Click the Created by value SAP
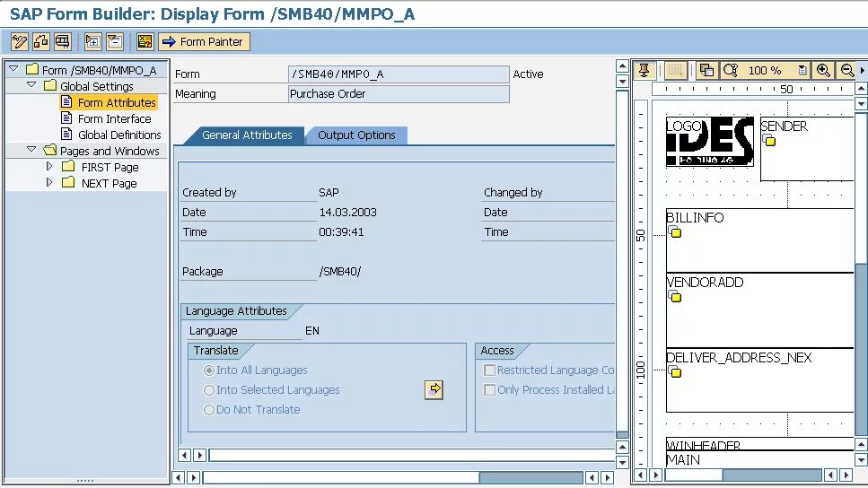This screenshot has height=488, width=868. coord(329,193)
